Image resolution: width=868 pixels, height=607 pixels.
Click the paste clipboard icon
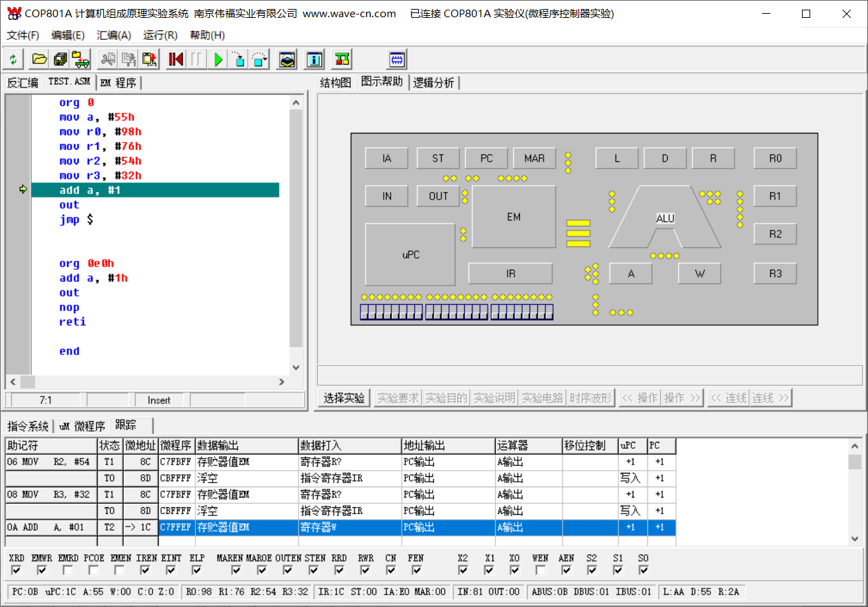tap(149, 59)
